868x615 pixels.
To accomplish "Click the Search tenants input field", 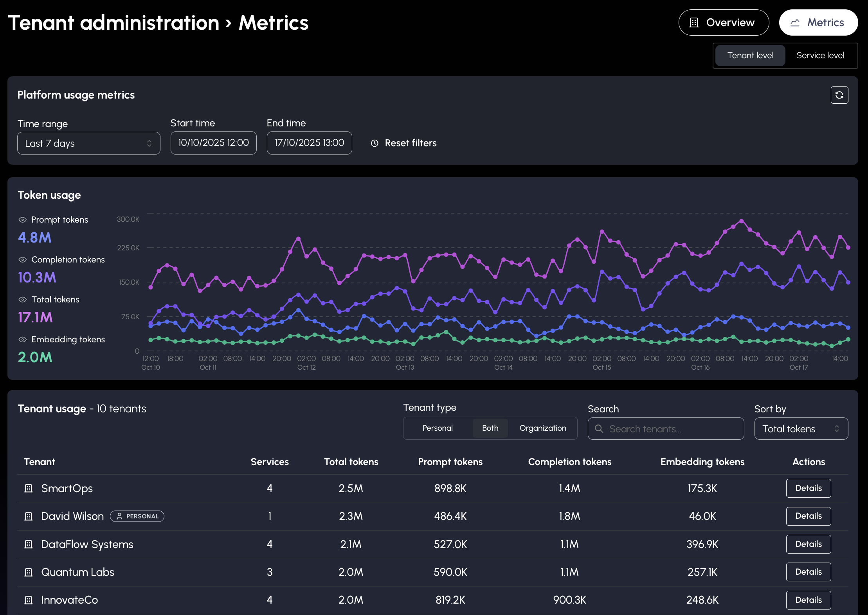I will [666, 429].
